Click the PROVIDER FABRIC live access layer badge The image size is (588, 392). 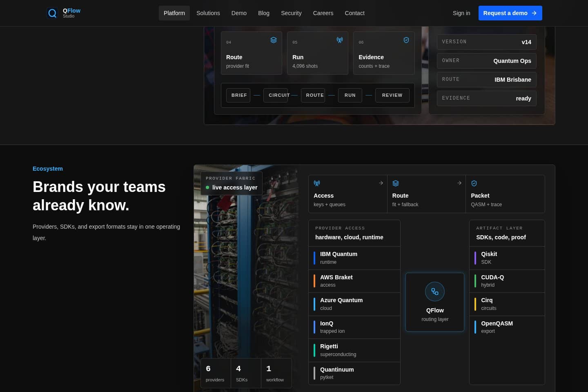tap(232, 183)
